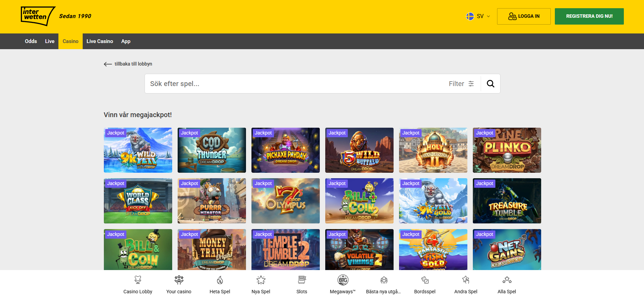Open the Fantastic Fish Gold game

click(433, 250)
